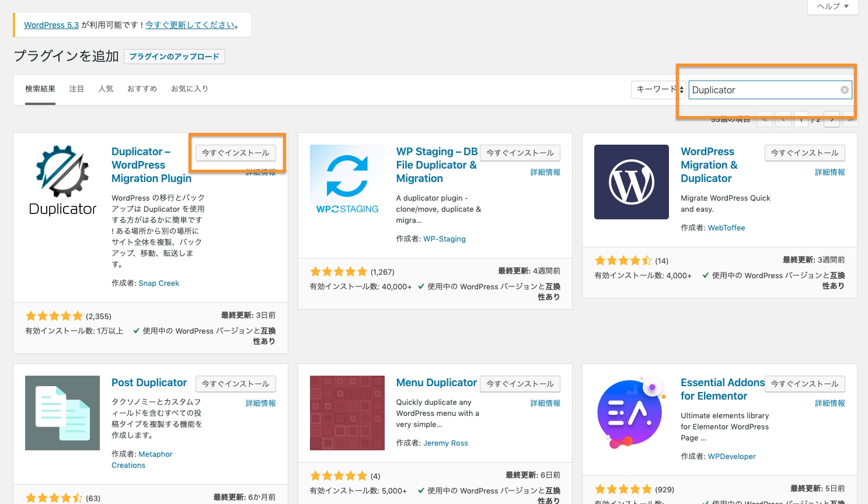This screenshot has width=868, height=504.
Task: Open the おすすめ tab
Action: click(x=142, y=89)
